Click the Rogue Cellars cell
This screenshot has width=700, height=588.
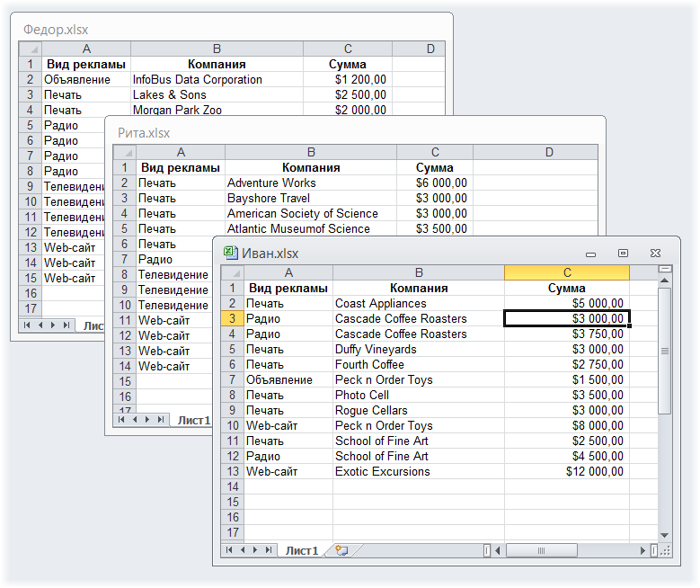tap(419, 410)
